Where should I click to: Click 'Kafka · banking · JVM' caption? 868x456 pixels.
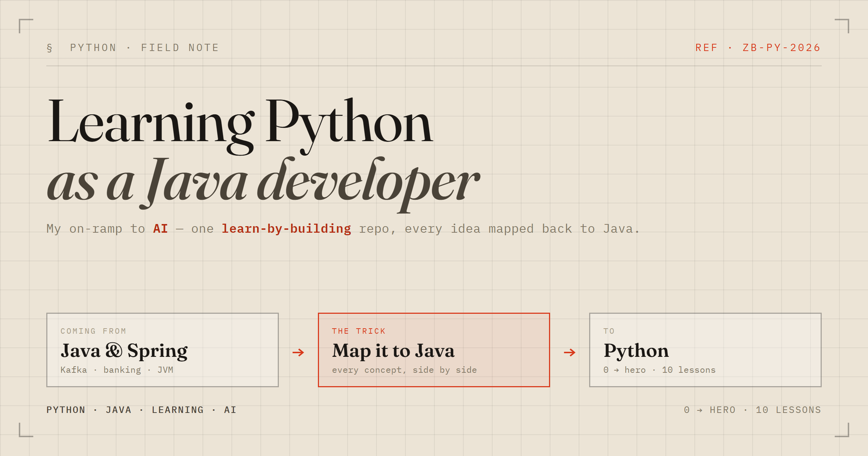pyautogui.click(x=117, y=370)
